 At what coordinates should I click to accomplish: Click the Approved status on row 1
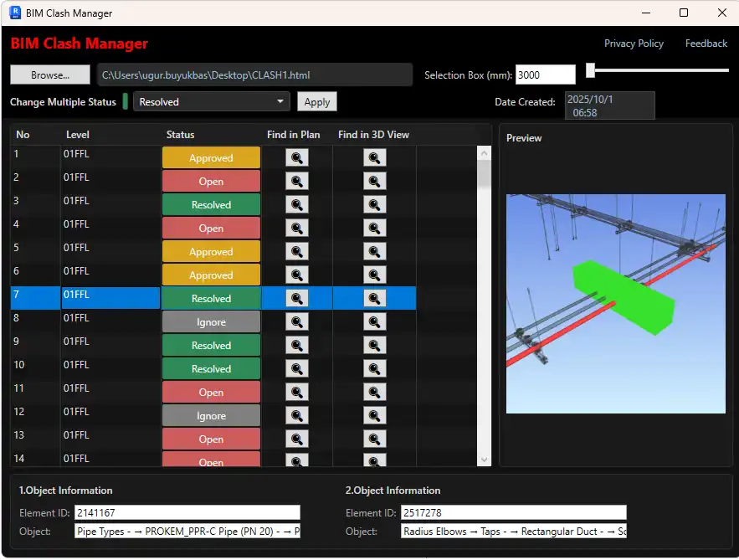[x=211, y=157]
